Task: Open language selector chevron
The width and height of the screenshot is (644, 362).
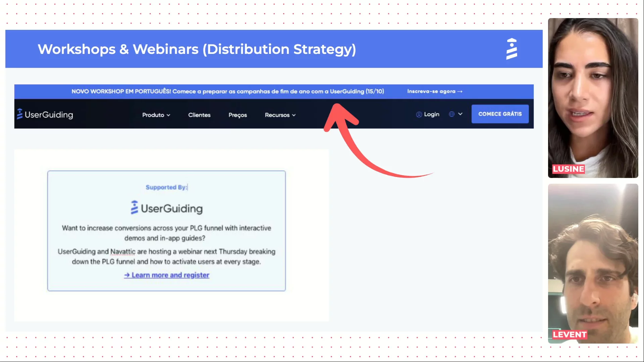Action: 460,114
